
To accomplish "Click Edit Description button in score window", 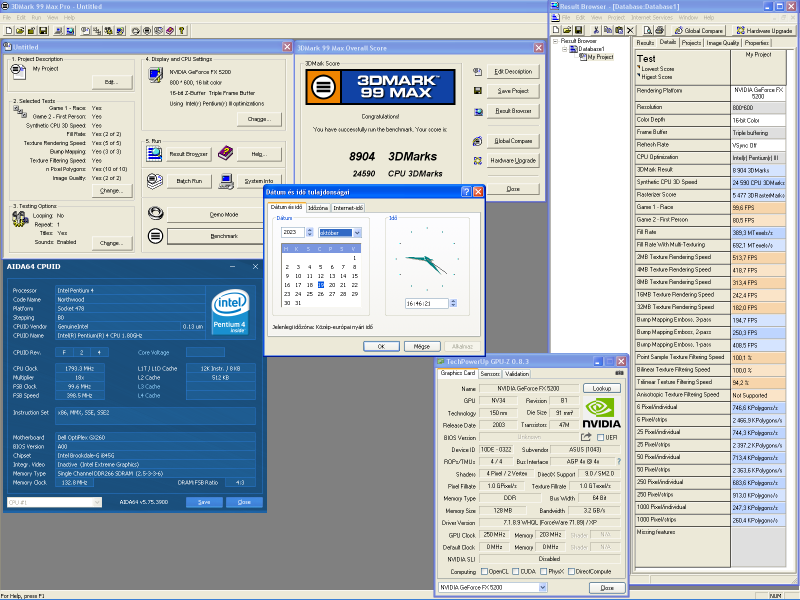I will (513, 72).
